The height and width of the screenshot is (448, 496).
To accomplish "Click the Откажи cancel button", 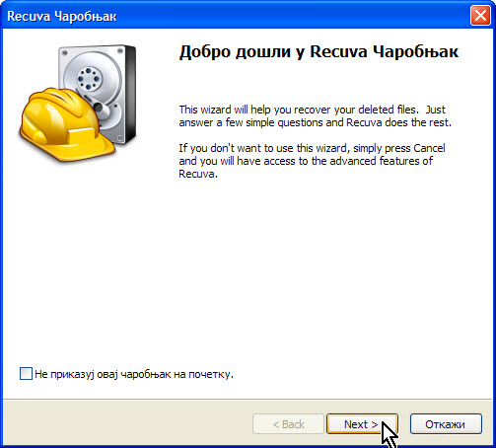I will pyautogui.click(x=446, y=424).
